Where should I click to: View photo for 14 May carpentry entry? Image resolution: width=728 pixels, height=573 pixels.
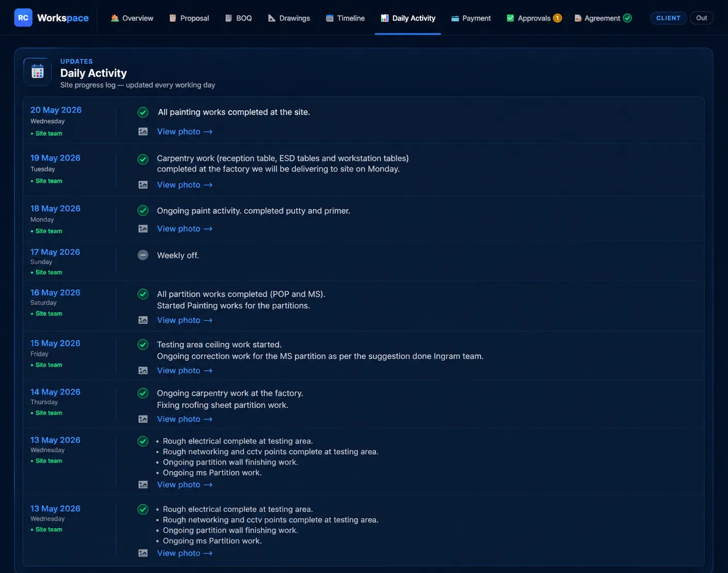(184, 419)
